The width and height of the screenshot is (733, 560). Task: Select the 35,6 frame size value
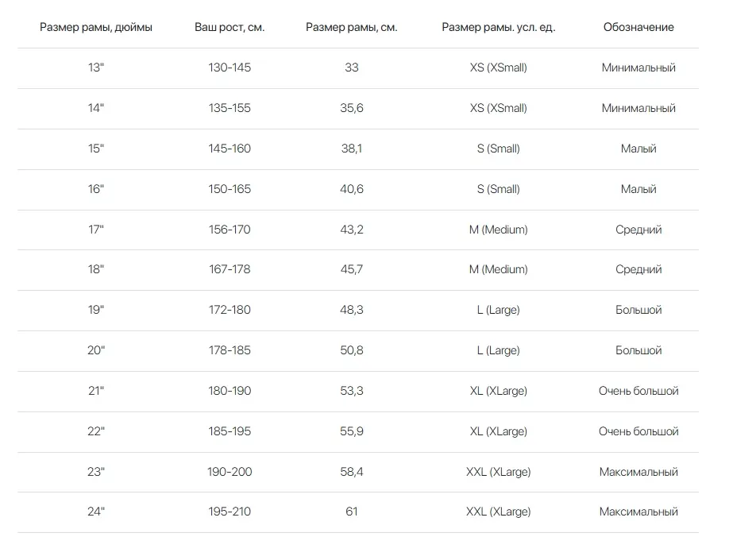coord(352,108)
